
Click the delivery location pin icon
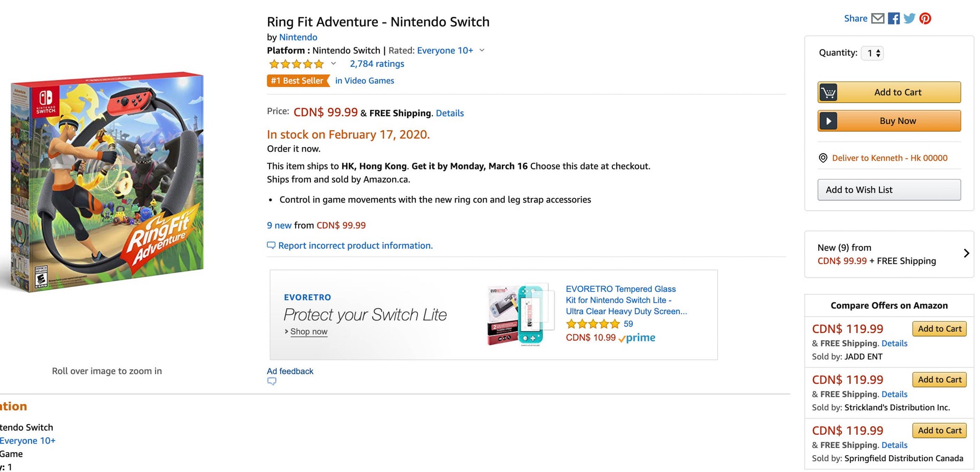823,158
